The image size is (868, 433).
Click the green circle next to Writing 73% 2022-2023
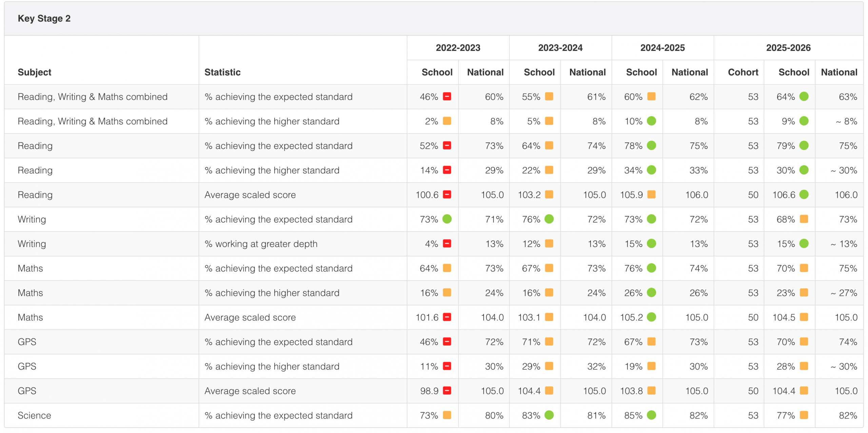coord(447,219)
